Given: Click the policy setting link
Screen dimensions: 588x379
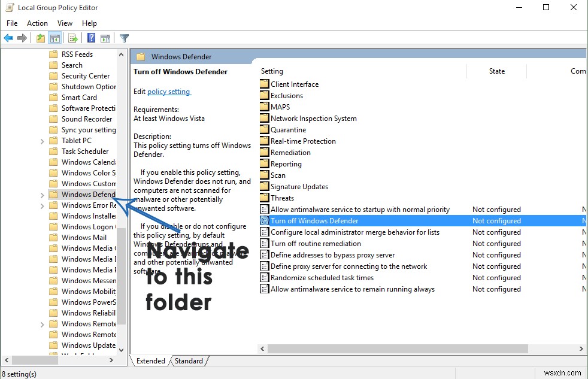Looking at the screenshot, I should coord(169,92).
